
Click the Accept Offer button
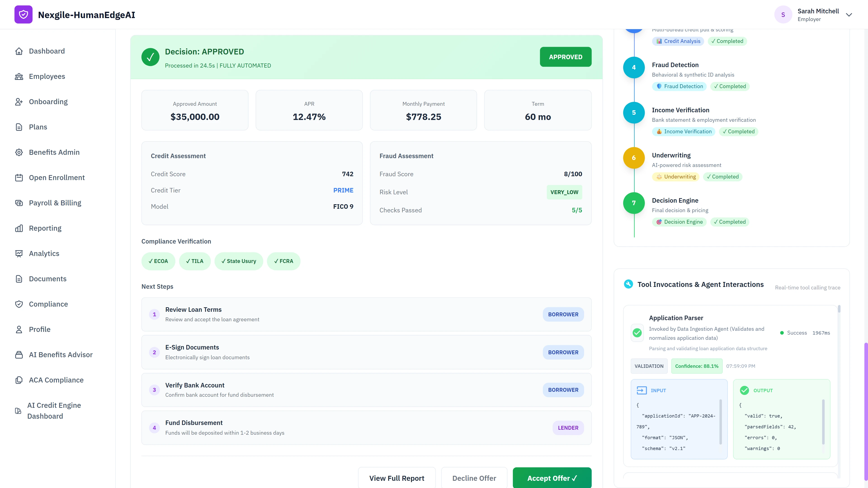(552, 478)
